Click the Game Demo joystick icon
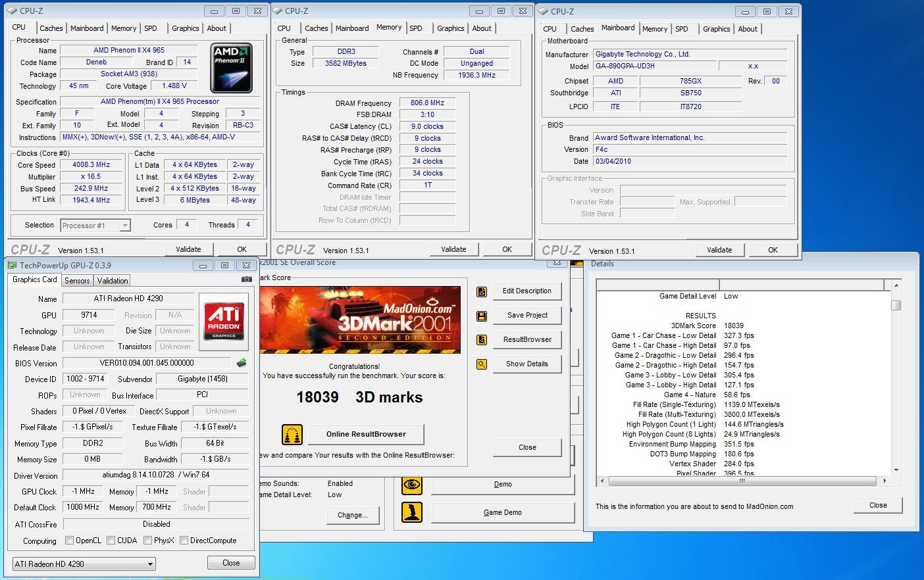Image resolution: width=924 pixels, height=580 pixels. 412,512
